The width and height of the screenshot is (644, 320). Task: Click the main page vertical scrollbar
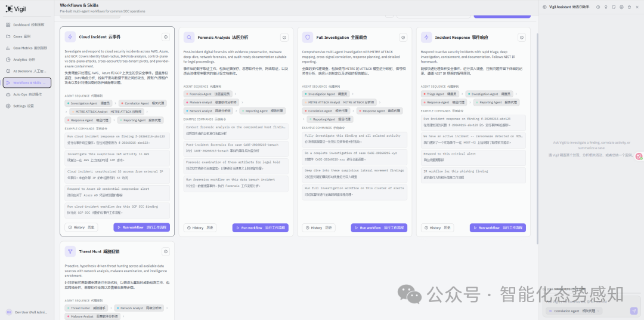[537, 138]
